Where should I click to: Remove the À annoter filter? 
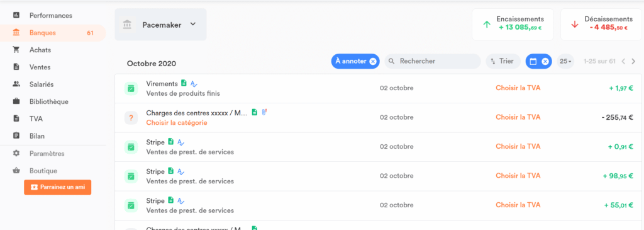pyautogui.click(x=372, y=61)
